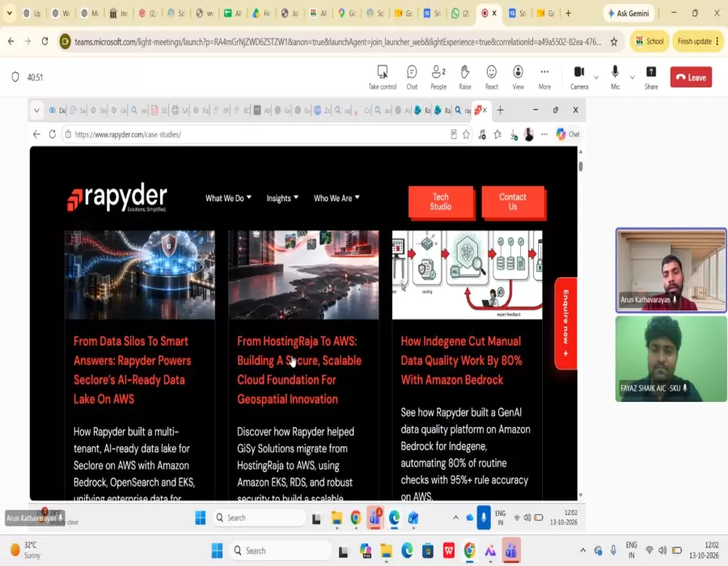The width and height of the screenshot is (728, 566).
Task: Bookmark this page with the star icon
Action: (x=614, y=42)
